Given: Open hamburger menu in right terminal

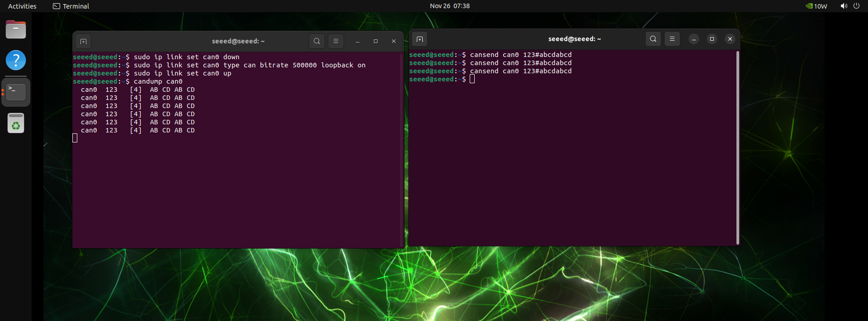Looking at the screenshot, I should click(672, 39).
